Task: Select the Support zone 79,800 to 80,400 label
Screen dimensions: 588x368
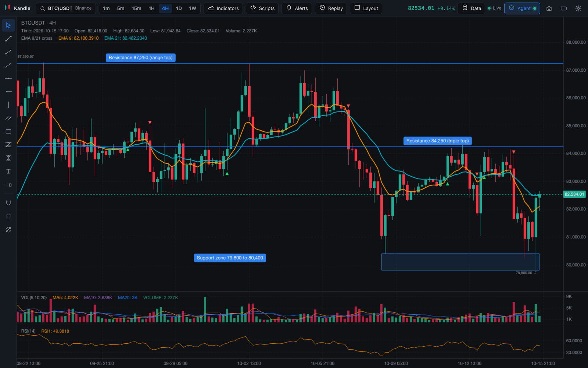Action: point(230,258)
